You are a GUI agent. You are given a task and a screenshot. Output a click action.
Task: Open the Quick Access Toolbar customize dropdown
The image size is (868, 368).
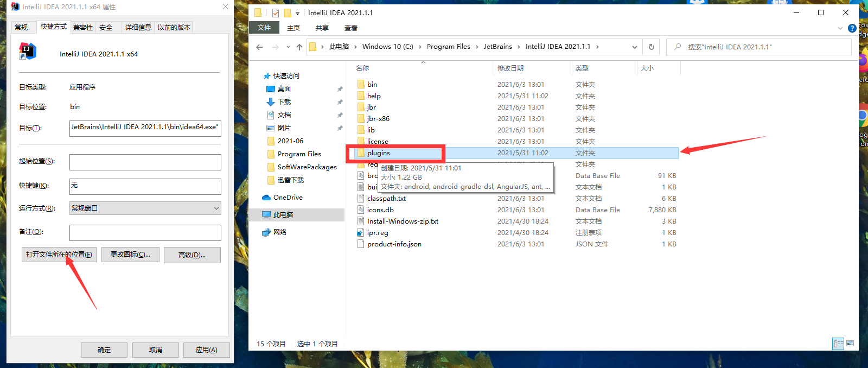pos(297,13)
